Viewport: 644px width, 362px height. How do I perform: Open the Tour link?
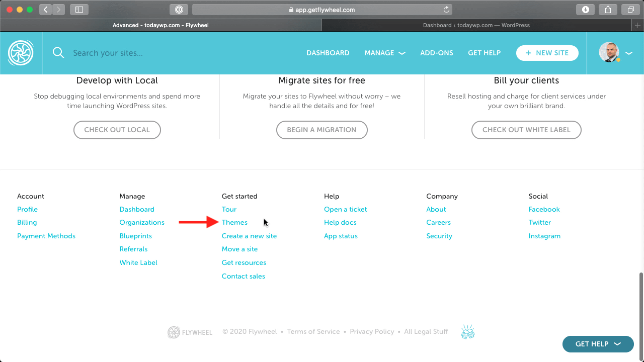coord(229,209)
